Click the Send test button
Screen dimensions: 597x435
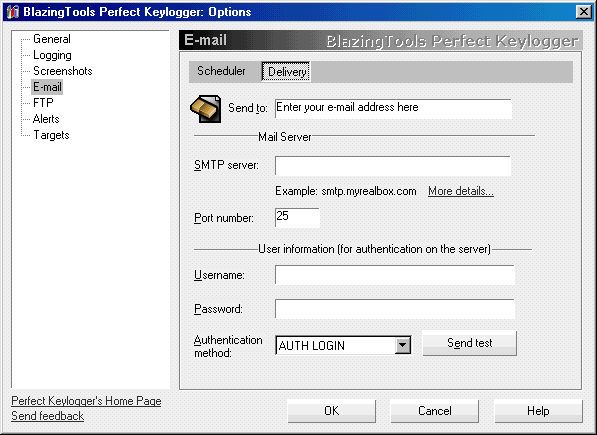click(469, 343)
